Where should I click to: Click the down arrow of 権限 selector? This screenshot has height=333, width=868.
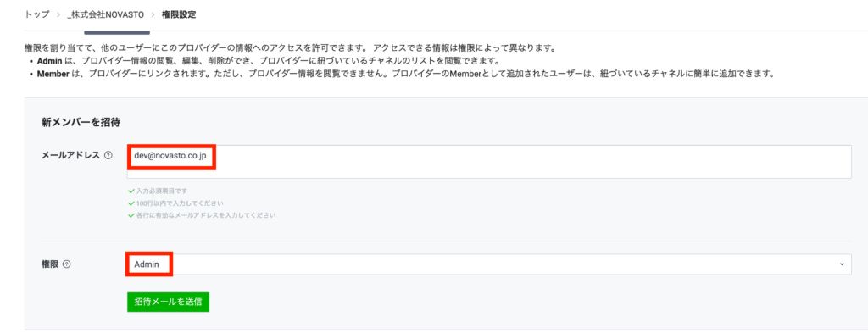tap(842, 264)
